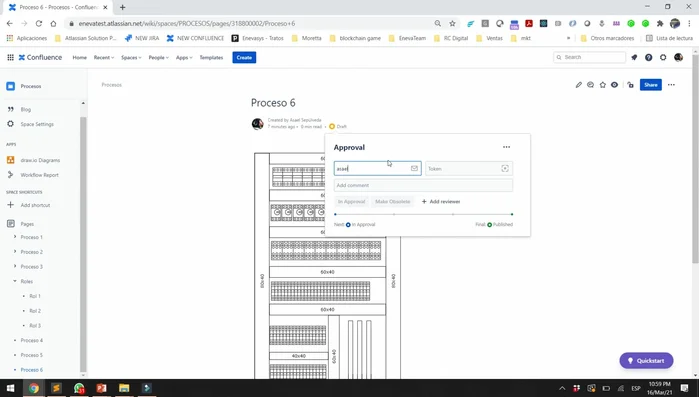Open Windows Start menu

coord(10,388)
